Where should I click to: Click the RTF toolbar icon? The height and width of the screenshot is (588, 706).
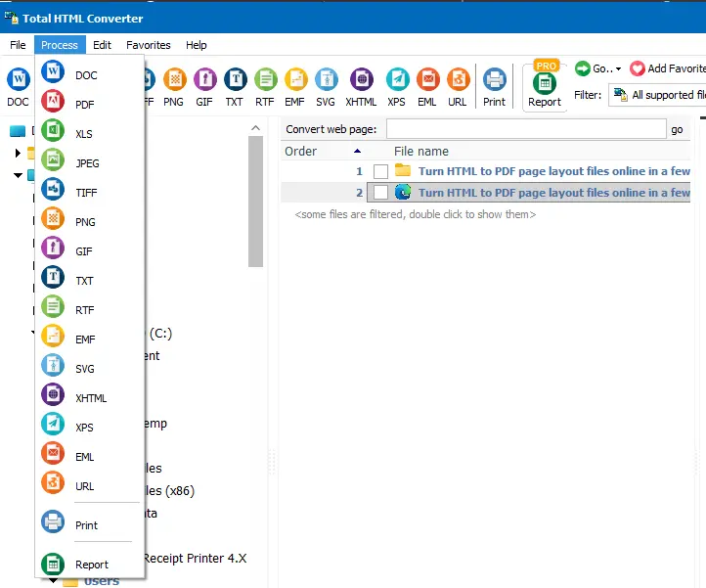point(265,87)
